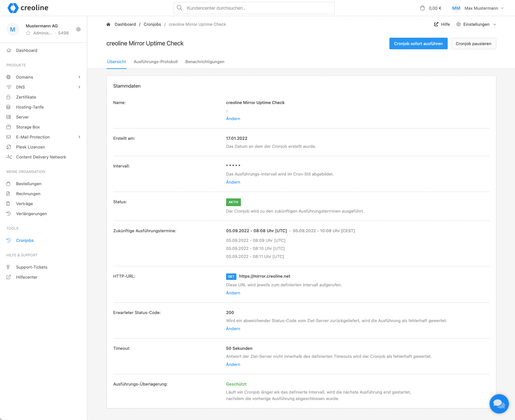Click the Content Delivery Network icon

[9, 157]
